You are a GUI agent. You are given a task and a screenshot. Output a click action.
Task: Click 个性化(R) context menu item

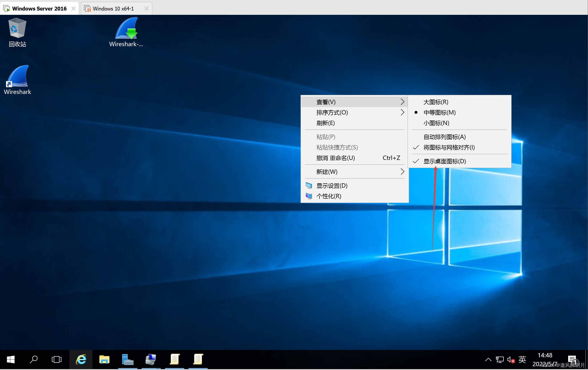328,196
